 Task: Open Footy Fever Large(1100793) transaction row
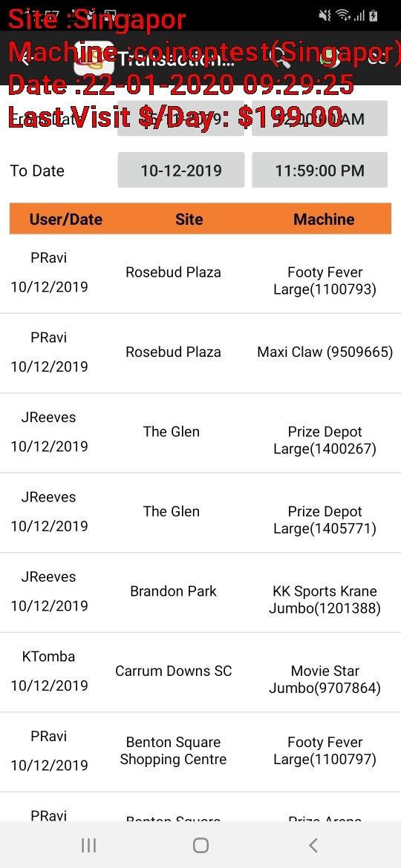point(200,274)
